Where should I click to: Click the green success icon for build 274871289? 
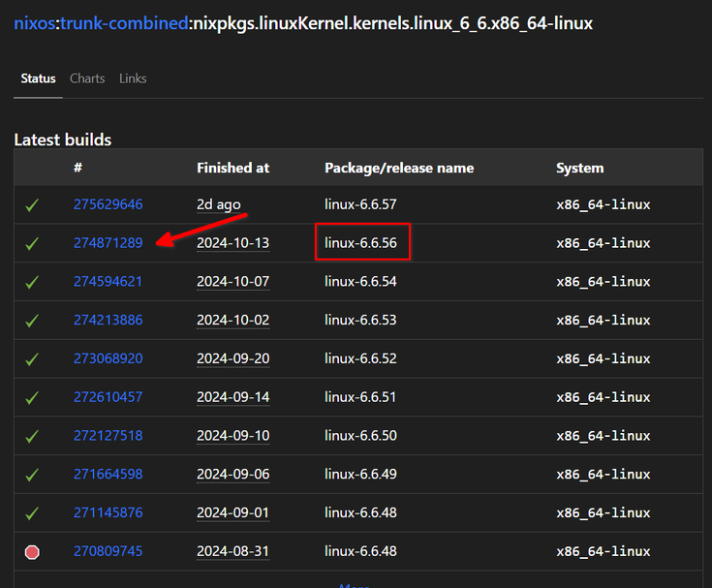click(x=32, y=244)
